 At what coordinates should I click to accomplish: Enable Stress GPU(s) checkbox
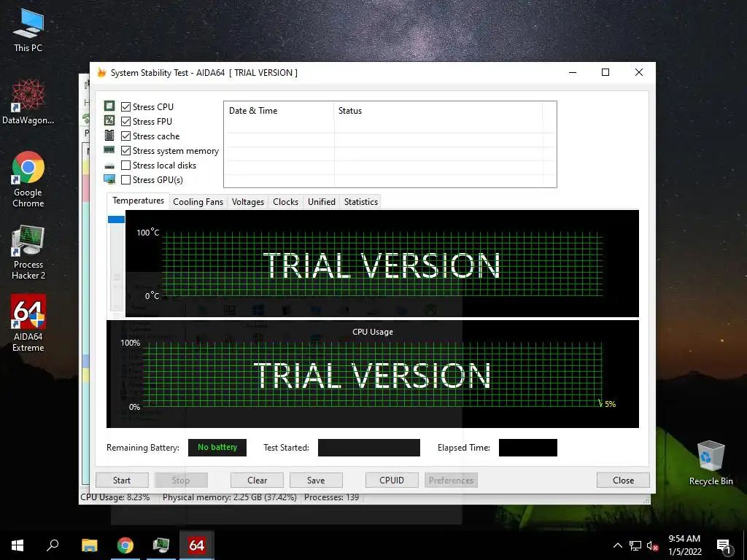(x=125, y=179)
